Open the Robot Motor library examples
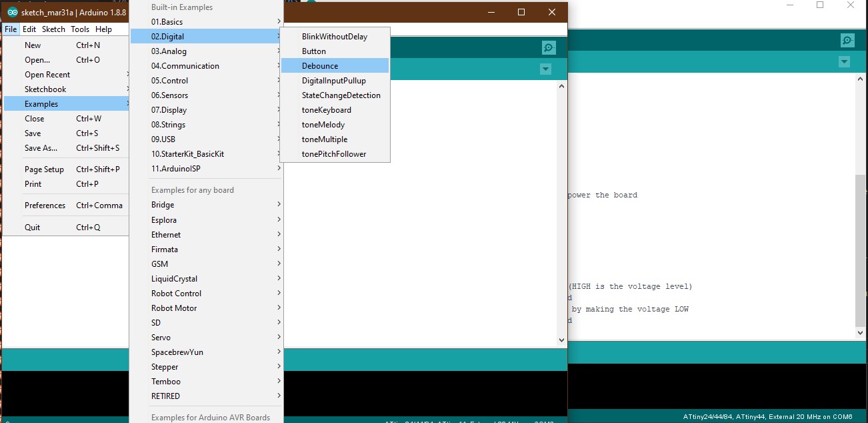Screen dimensions: 868x423 pos(207,308)
